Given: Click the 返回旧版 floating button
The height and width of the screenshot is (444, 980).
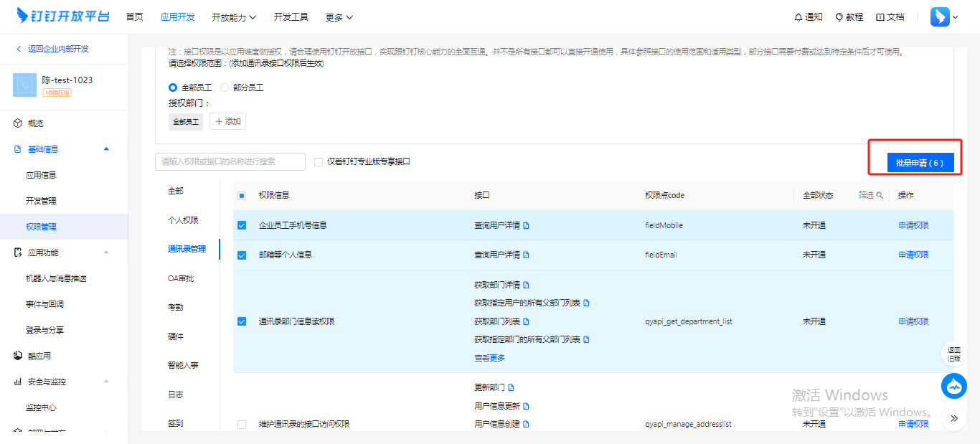Looking at the screenshot, I should [954, 354].
